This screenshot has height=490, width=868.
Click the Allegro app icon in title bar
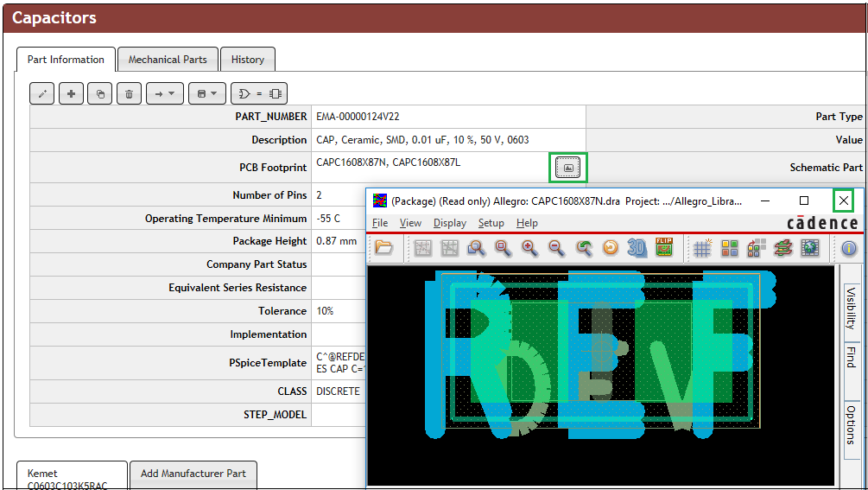click(380, 200)
